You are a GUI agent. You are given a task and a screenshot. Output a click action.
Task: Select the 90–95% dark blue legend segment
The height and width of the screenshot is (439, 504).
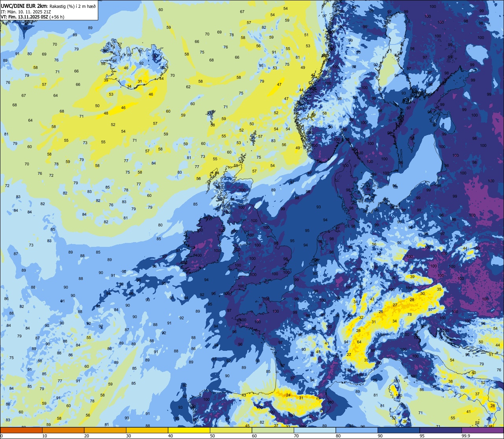(398, 430)
